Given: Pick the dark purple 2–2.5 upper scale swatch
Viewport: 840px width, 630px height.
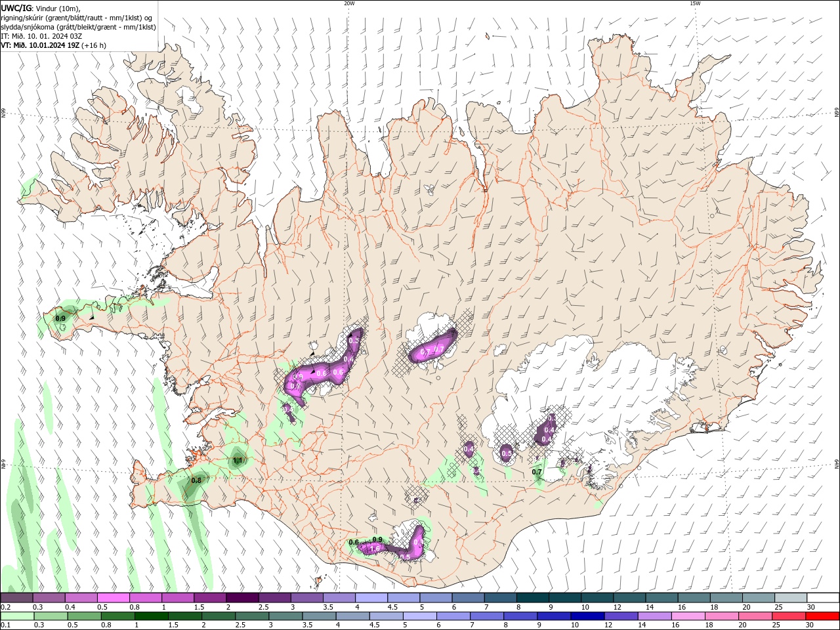Looking at the screenshot, I should [x=243, y=597].
